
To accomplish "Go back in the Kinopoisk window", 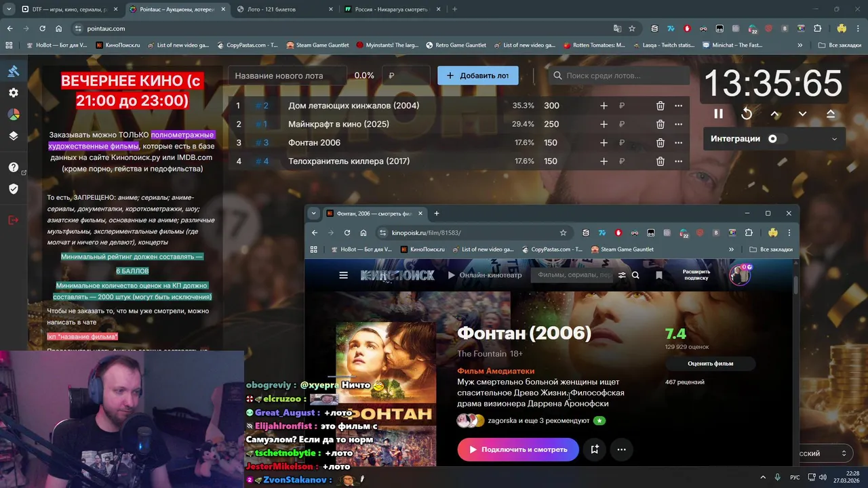I will [315, 232].
